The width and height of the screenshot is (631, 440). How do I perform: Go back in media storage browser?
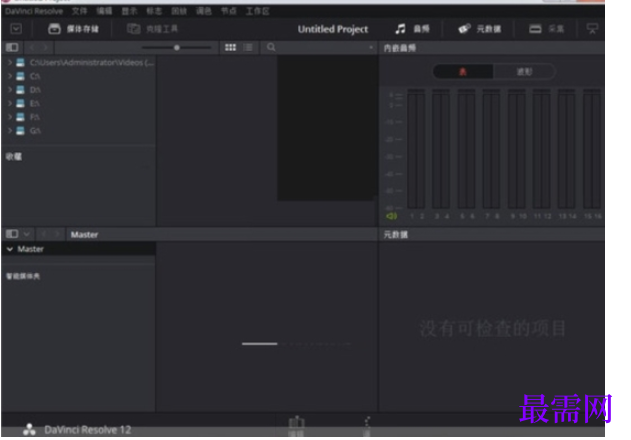point(32,48)
